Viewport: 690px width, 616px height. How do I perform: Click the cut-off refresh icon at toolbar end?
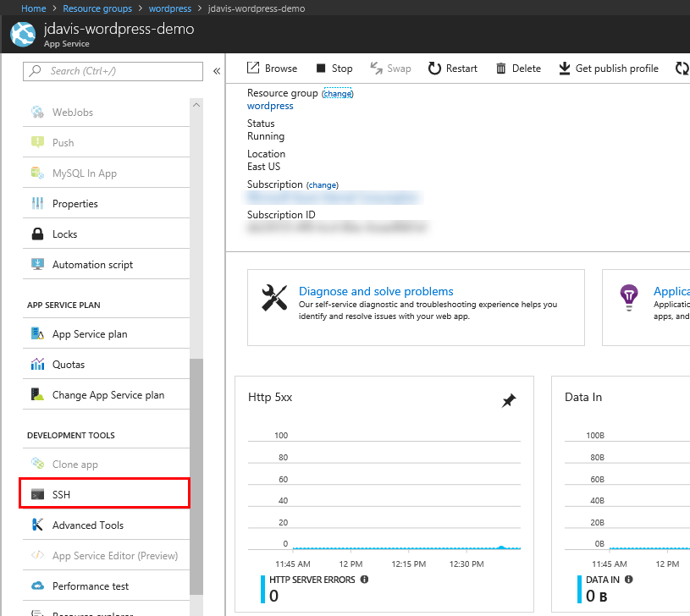pos(682,69)
